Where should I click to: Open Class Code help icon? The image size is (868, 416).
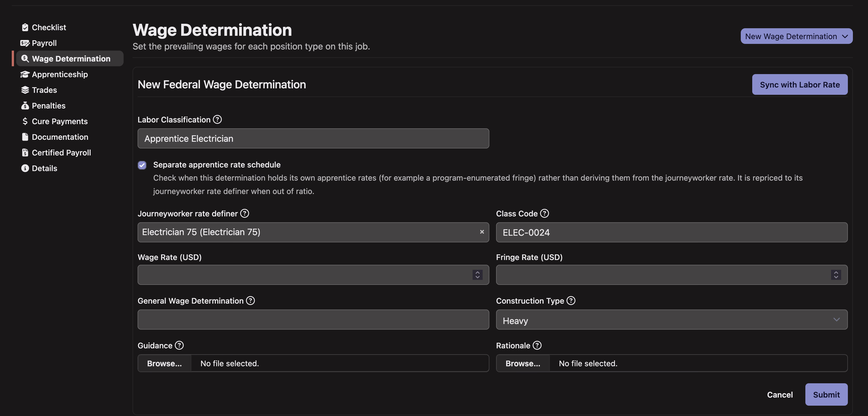pyautogui.click(x=544, y=214)
